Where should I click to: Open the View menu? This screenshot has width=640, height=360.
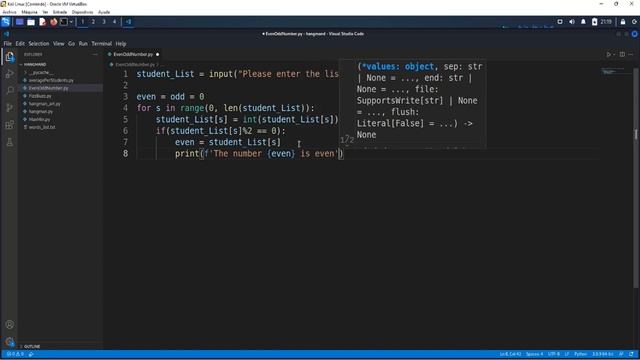pyautogui.click(x=58, y=44)
